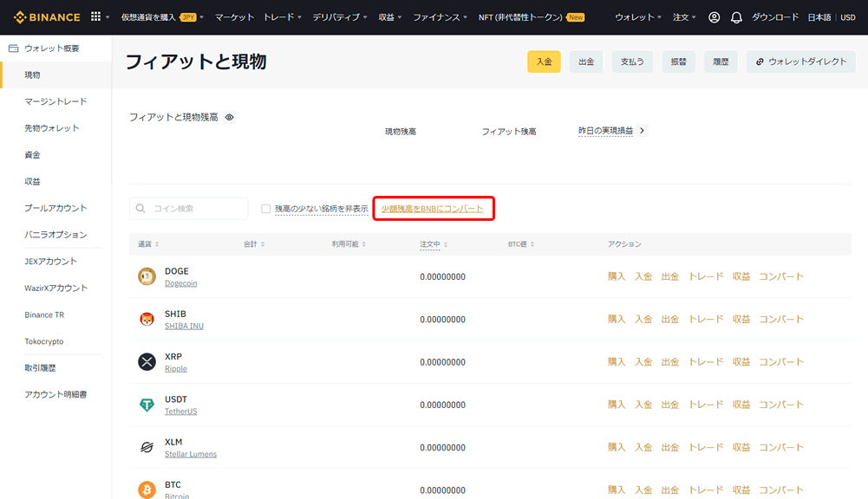The image size is (868, 499).
Task: Click the search magnifier icon
Action: pos(140,209)
